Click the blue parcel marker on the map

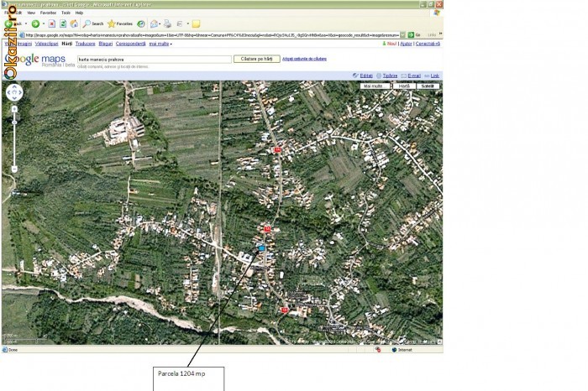pyautogui.click(x=261, y=248)
